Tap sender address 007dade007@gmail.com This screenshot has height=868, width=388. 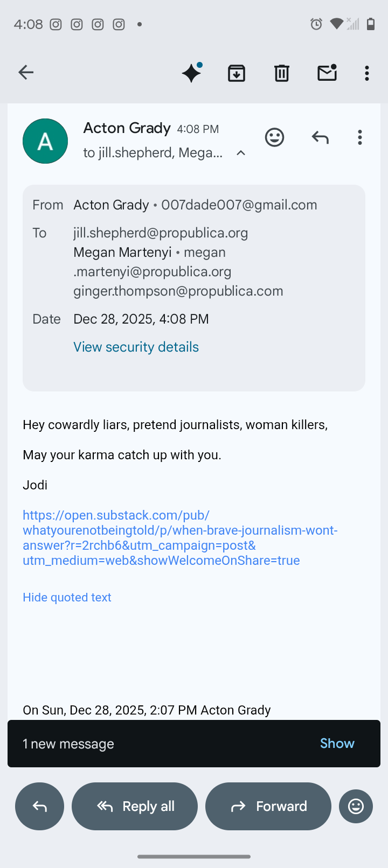click(239, 205)
